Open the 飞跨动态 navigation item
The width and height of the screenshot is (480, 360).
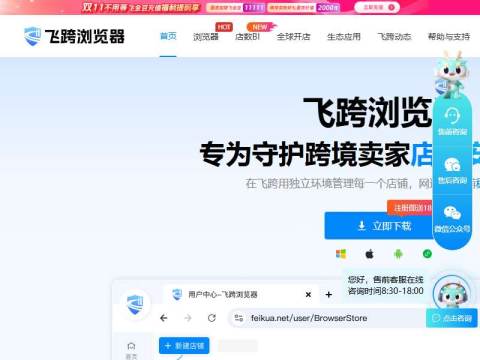point(394,37)
